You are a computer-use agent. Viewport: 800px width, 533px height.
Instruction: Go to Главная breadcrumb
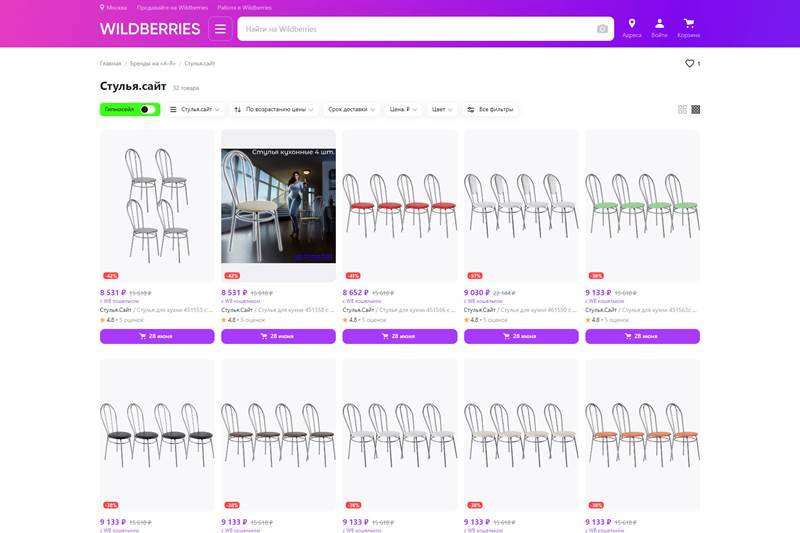(x=111, y=63)
